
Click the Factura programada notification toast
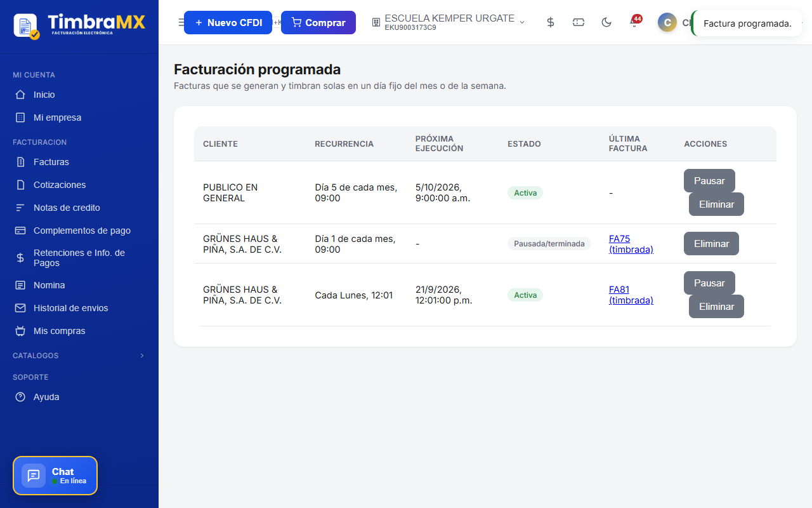pos(747,23)
